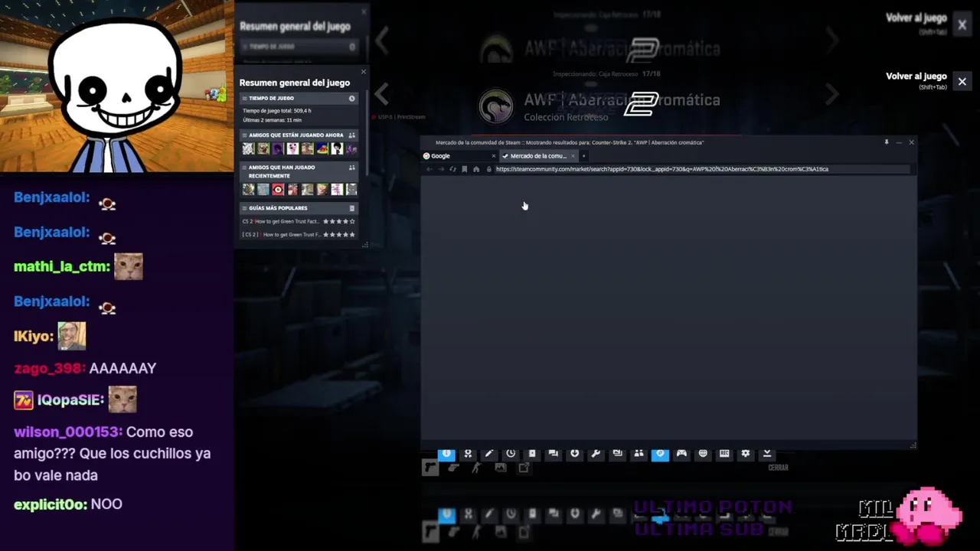Open the achievements ribbon icon in overlay toolbar
Viewport: 980px width, 551px height.
point(468,454)
